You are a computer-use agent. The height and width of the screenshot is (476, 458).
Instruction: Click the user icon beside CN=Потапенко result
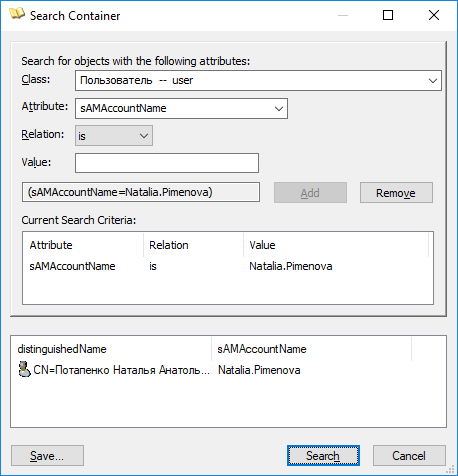(x=24, y=369)
